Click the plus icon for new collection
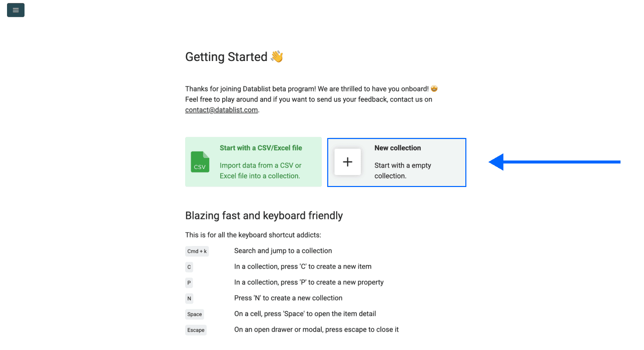Image resolution: width=644 pixels, height=350 pixels. click(347, 161)
